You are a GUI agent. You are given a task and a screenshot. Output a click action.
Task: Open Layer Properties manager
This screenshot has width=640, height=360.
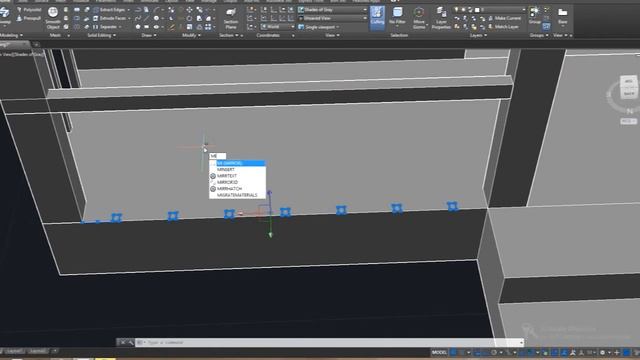pyautogui.click(x=441, y=18)
